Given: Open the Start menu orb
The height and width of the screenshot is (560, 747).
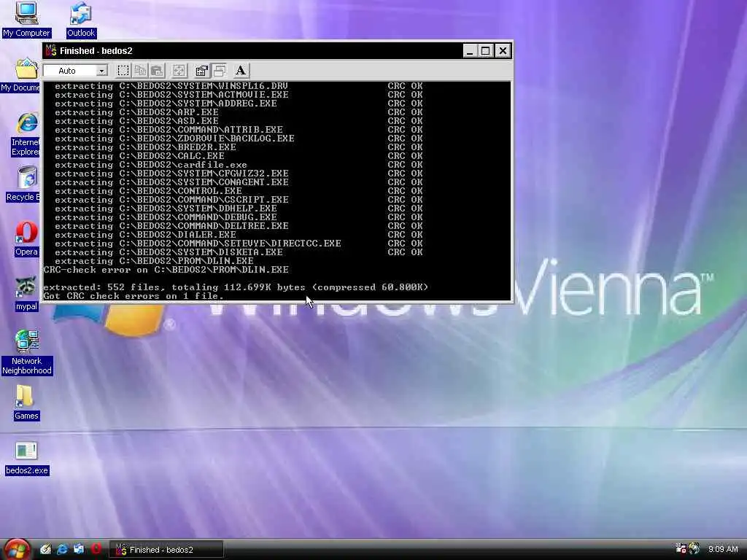Looking at the screenshot, I should pos(18,550).
